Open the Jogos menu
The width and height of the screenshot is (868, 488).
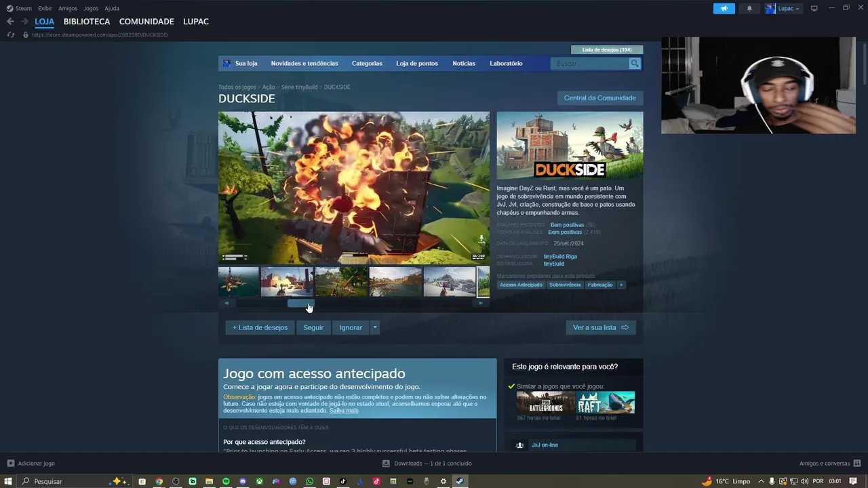(x=91, y=8)
